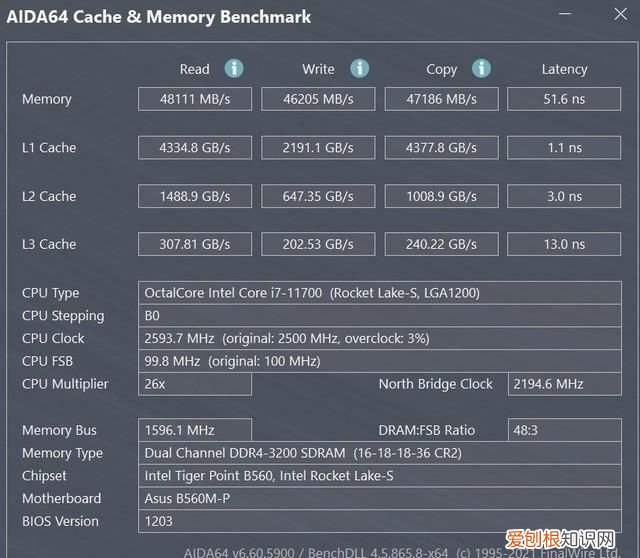Click the DRAM:FSB Ratio 48:3 field
This screenshot has width=640, height=558.
click(x=564, y=430)
